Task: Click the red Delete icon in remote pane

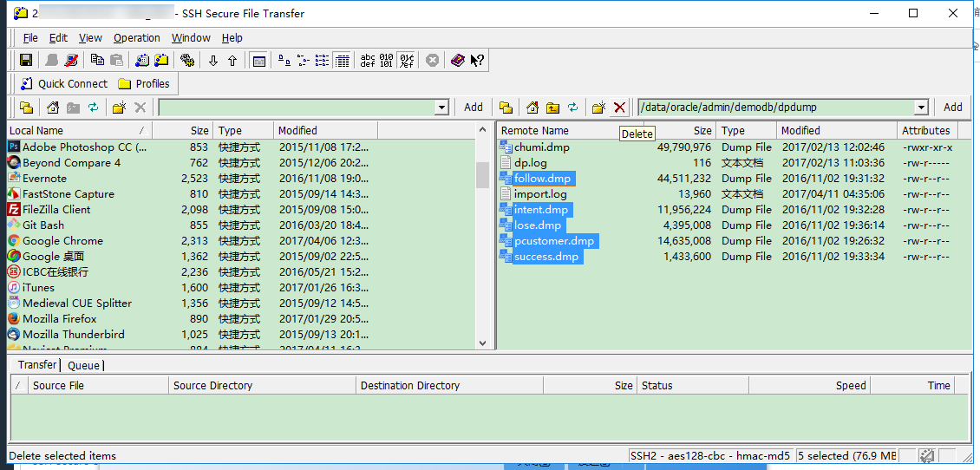Action: pyautogui.click(x=619, y=108)
